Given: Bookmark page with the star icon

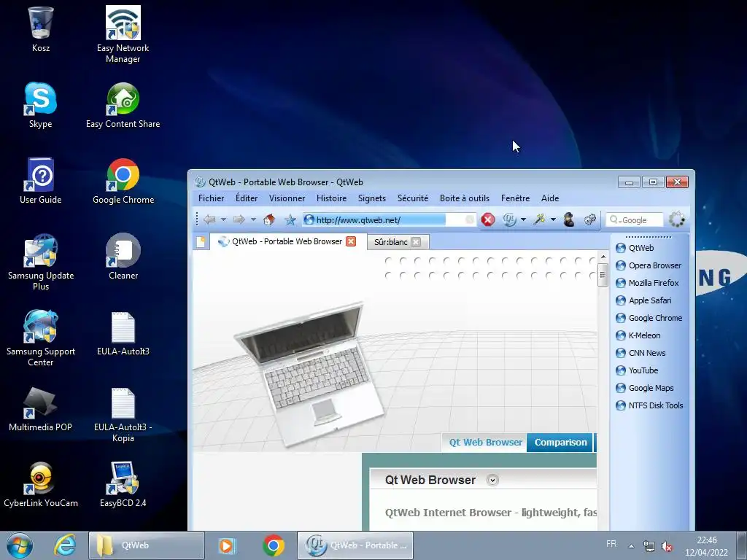Looking at the screenshot, I should [290, 219].
